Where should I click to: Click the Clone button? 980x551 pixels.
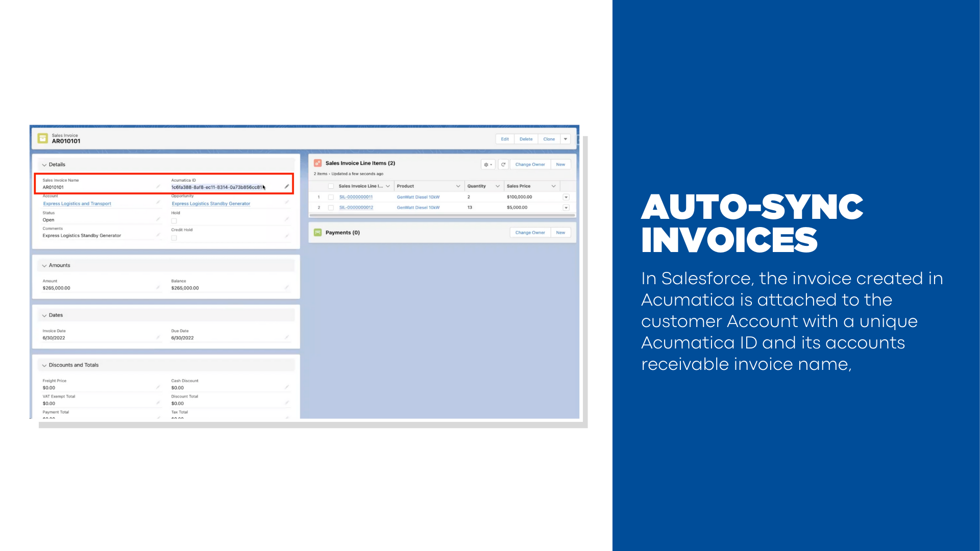pos(549,139)
